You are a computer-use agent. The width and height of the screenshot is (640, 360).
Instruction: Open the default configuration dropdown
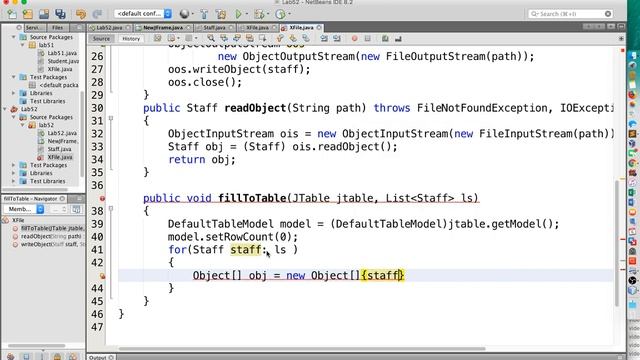pyautogui.click(x=143, y=14)
